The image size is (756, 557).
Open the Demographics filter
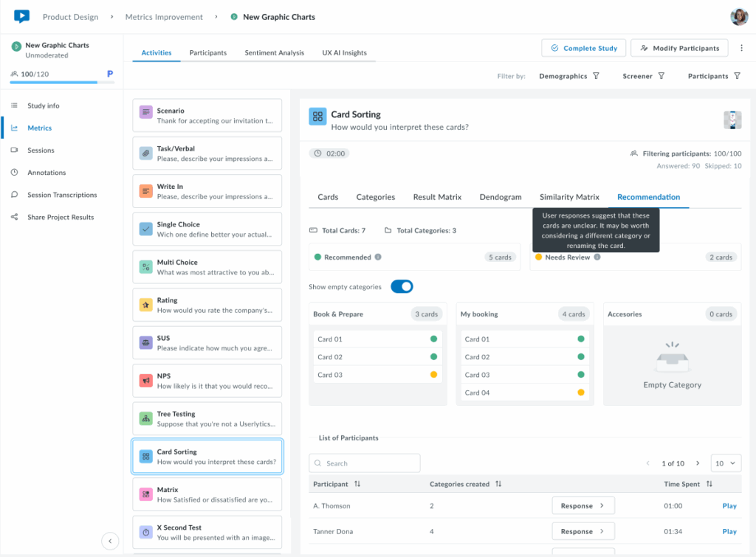569,76
